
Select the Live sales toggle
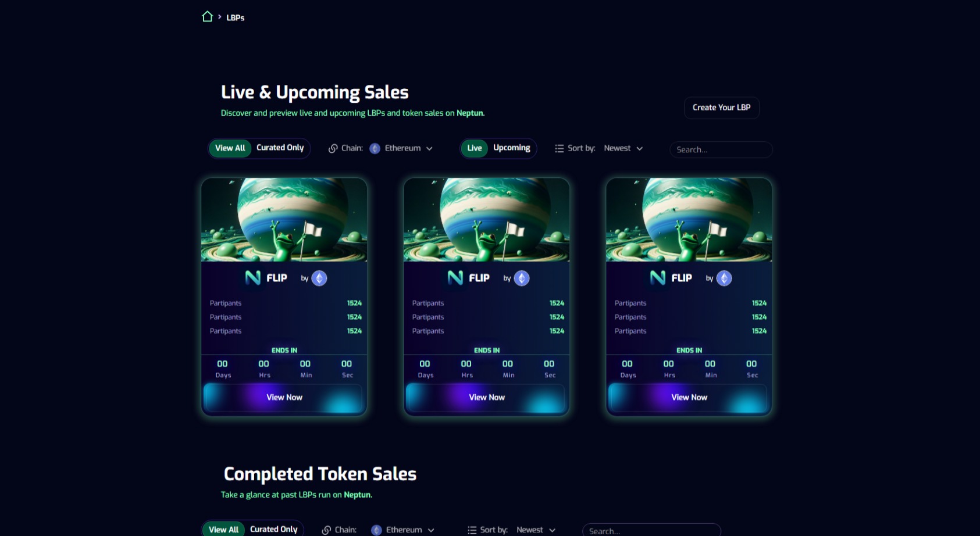(x=475, y=148)
